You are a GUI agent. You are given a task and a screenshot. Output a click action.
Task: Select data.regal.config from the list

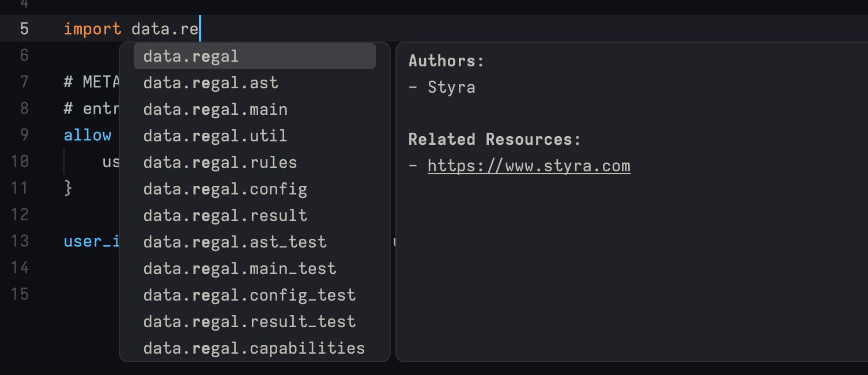[224, 189]
